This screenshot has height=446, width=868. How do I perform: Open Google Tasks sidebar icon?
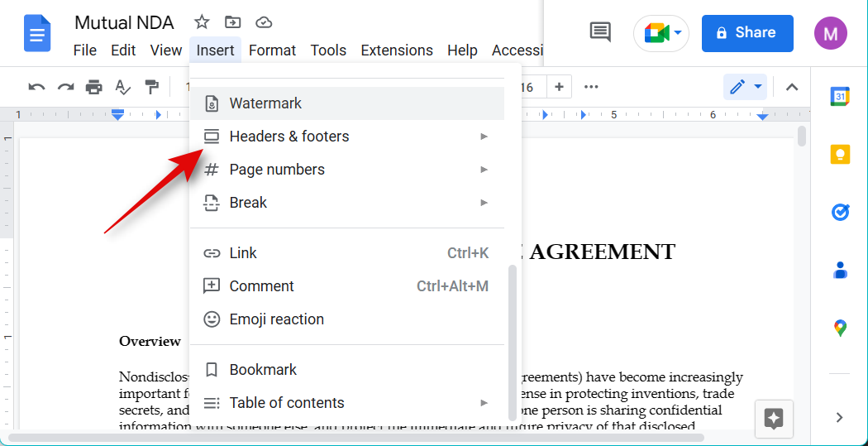[x=840, y=213]
